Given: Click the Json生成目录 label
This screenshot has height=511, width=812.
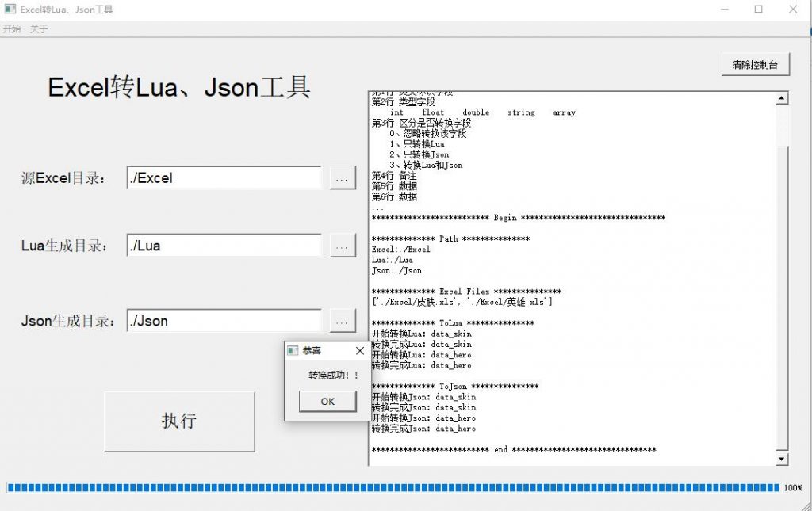Looking at the screenshot, I should tap(68, 321).
